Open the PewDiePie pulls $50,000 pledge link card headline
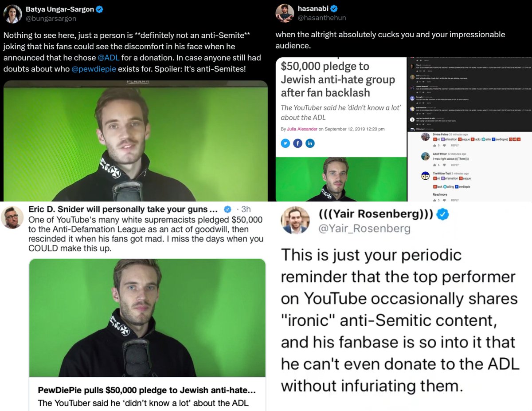532x411 pixels. [147, 391]
